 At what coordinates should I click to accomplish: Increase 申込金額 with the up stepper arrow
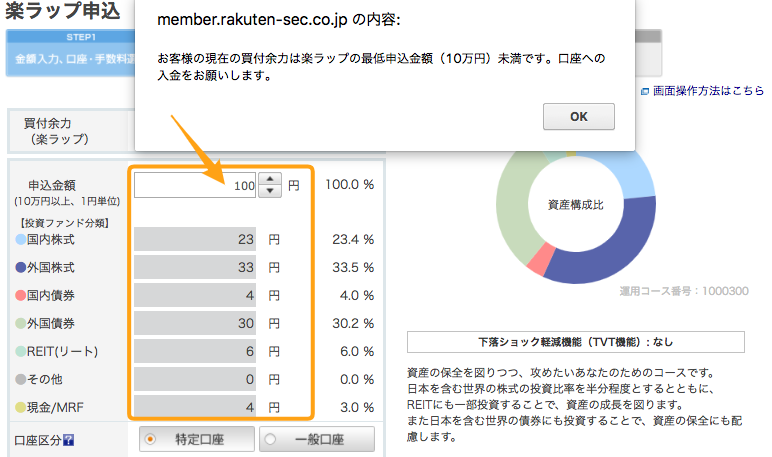270,179
